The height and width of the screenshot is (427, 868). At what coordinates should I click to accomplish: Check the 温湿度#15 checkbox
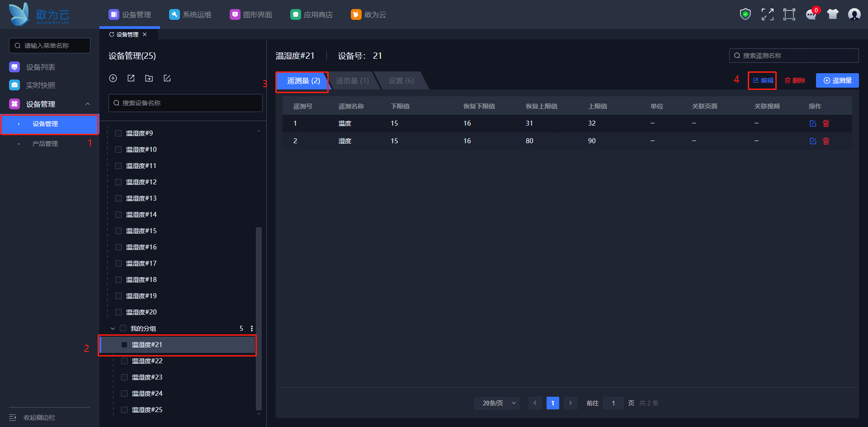[x=118, y=231]
